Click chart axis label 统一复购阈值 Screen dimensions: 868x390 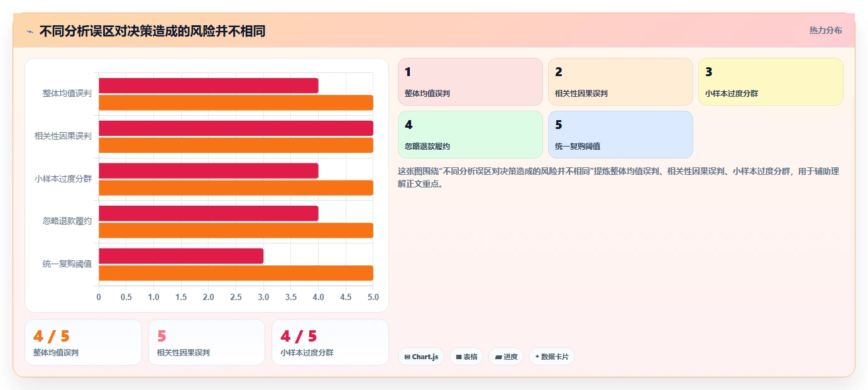coord(67,264)
